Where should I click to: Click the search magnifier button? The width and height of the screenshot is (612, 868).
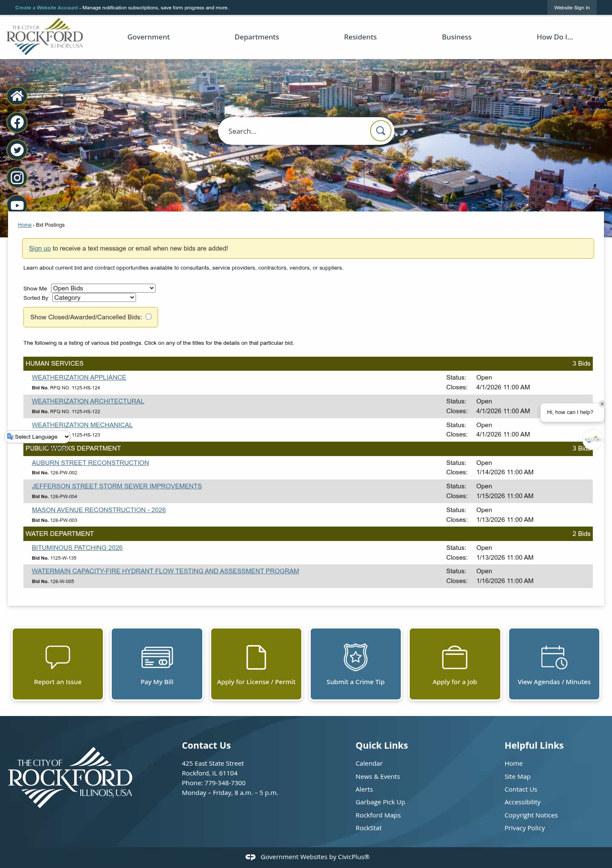[380, 131]
